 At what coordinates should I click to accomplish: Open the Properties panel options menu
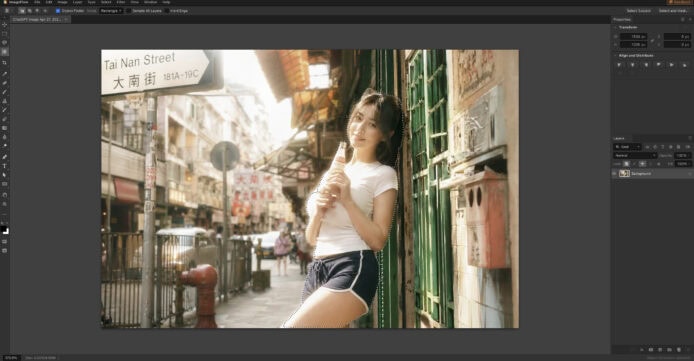pos(689,19)
